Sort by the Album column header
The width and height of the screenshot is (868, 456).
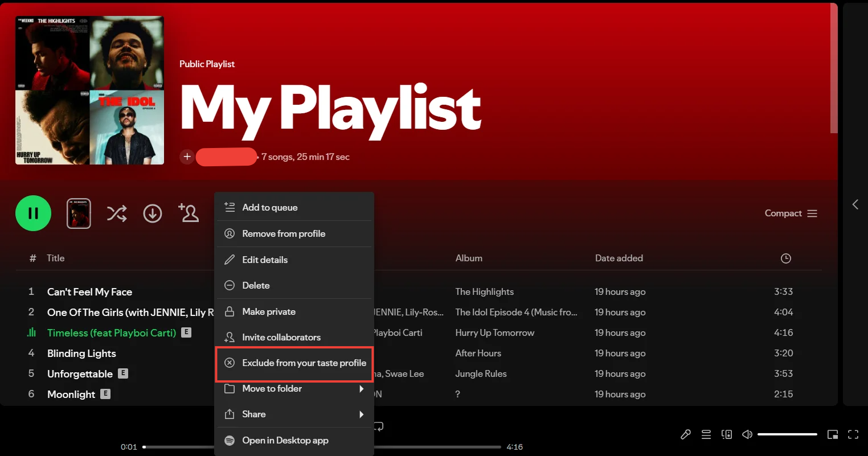[x=469, y=258]
